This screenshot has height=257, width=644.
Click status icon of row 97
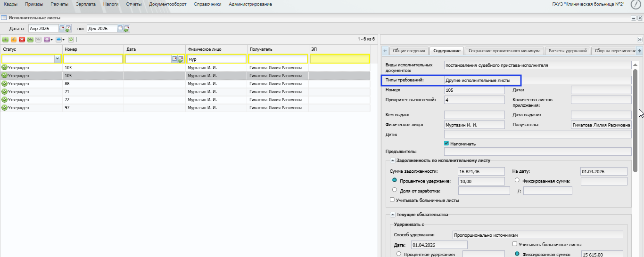[4, 108]
